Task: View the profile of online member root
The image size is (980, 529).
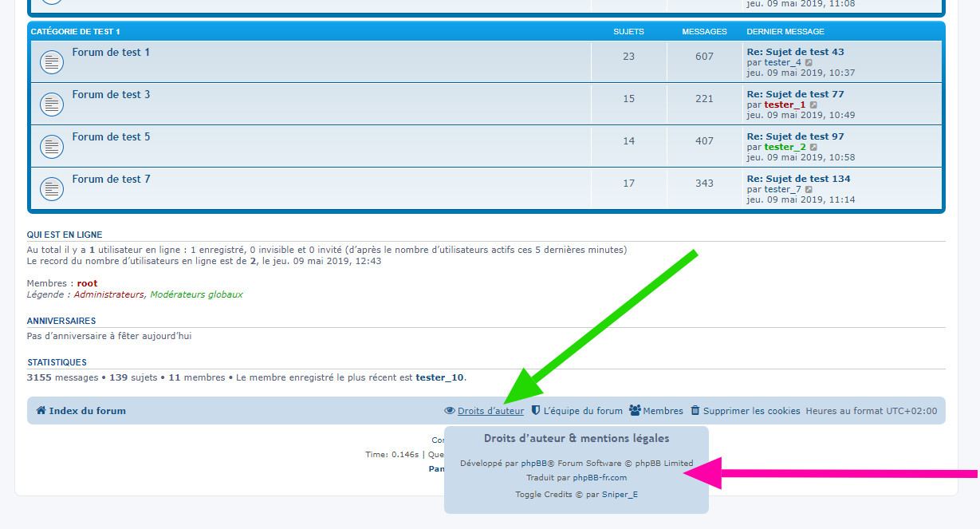Action: (x=87, y=283)
